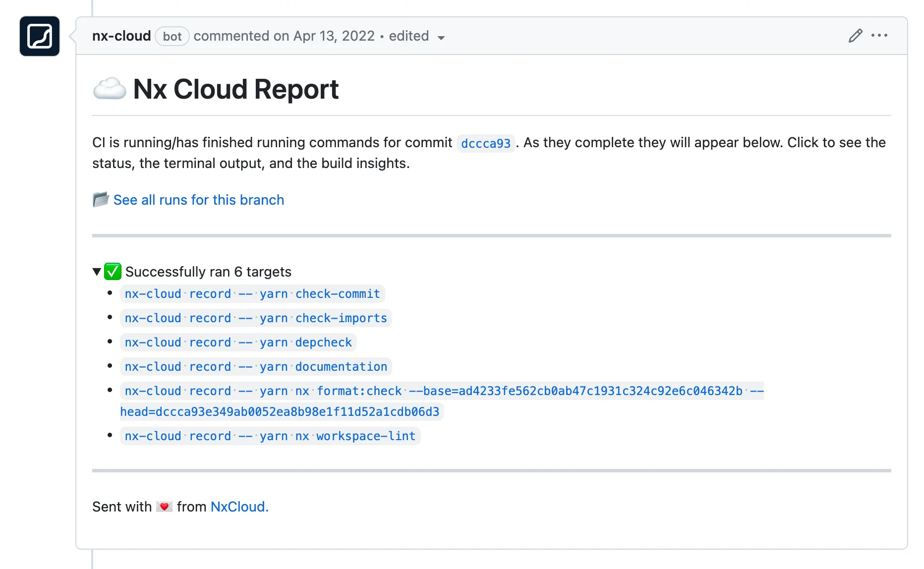This screenshot has width=924, height=569.
Task: Select the bot badge next to nx-cloud
Action: pyautogui.click(x=172, y=36)
